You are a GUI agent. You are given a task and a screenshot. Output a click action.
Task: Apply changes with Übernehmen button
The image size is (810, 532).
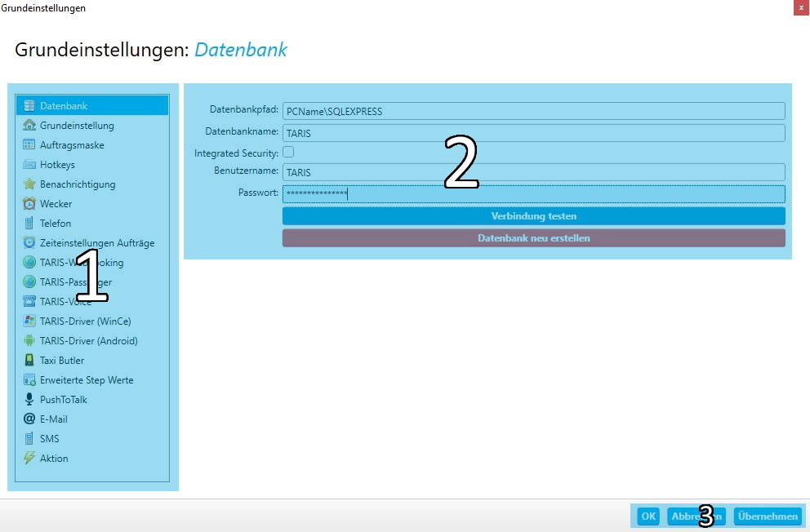[767, 516]
